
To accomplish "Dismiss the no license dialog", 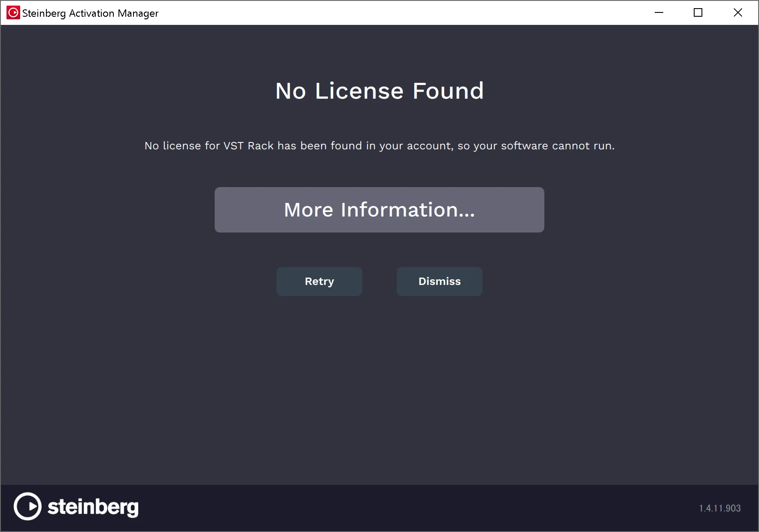I will [439, 281].
